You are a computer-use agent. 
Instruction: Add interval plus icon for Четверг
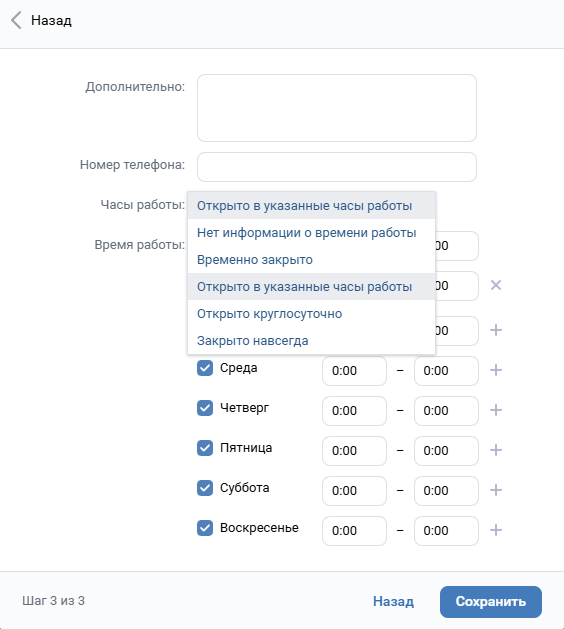pyautogui.click(x=496, y=410)
